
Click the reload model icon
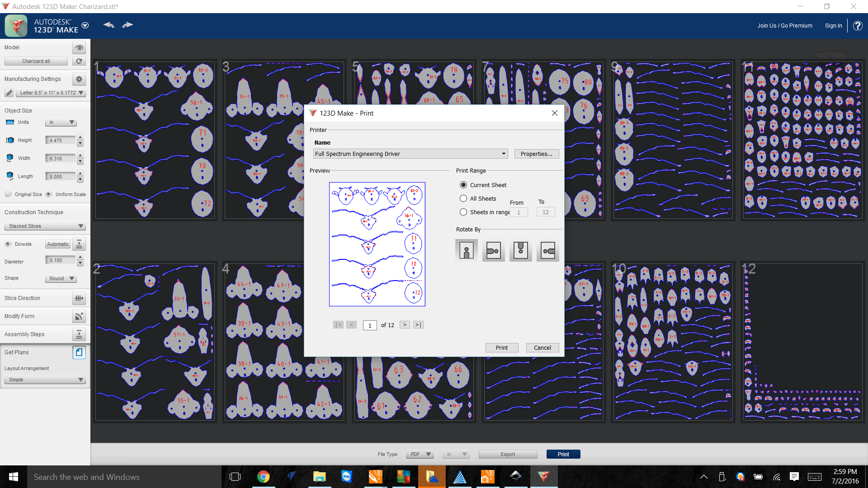pos(79,61)
